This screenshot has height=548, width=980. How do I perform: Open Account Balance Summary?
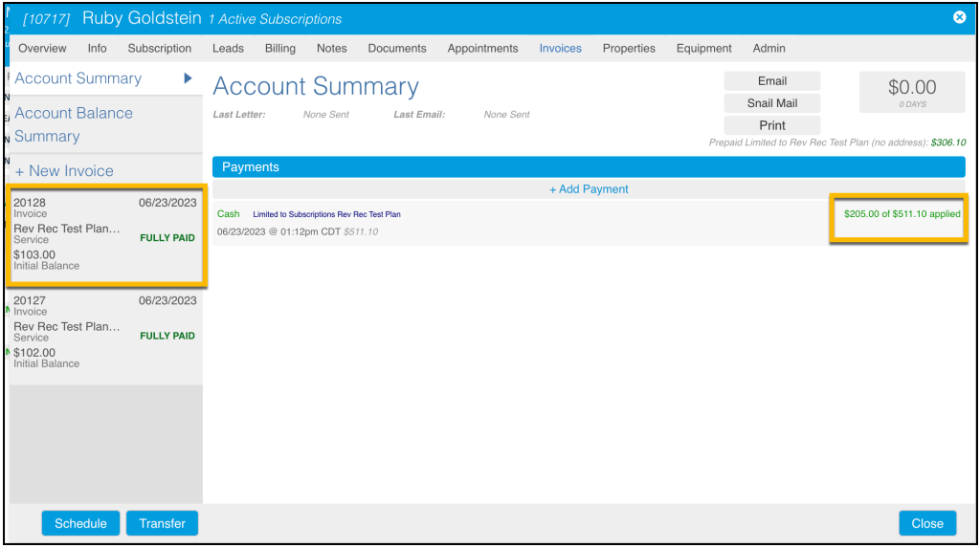(74, 124)
